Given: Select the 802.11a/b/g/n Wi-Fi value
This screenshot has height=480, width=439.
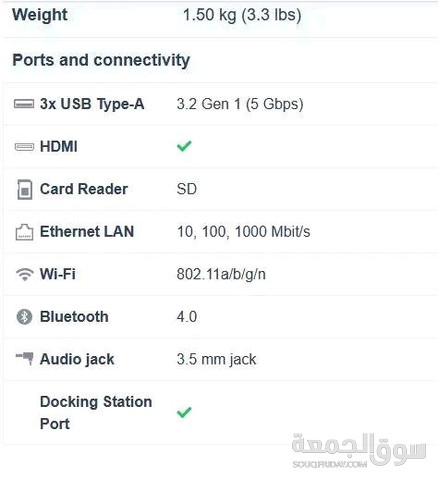Looking at the screenshot, I should pos(221,274).
